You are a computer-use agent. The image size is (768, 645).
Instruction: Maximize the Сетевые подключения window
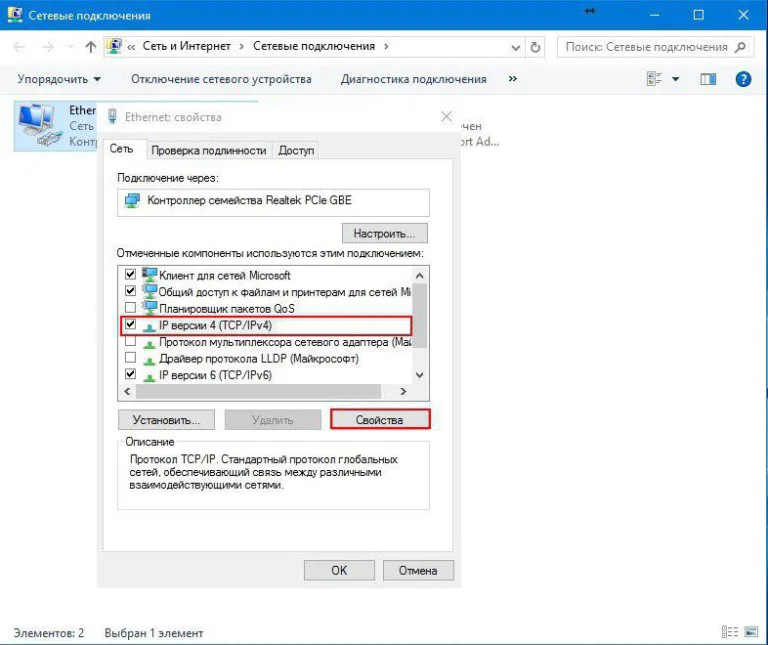(x=698, y=15)
